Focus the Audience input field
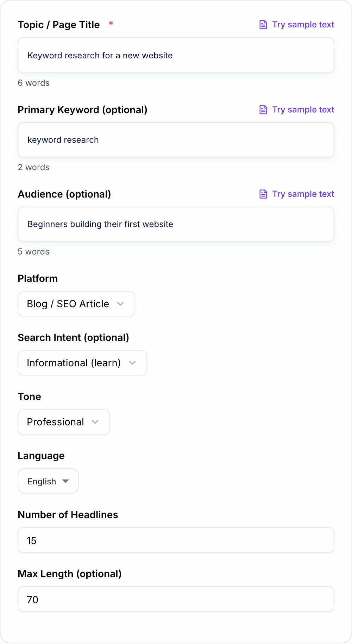Viewport: 352px width, 644px height. [176, 224]
